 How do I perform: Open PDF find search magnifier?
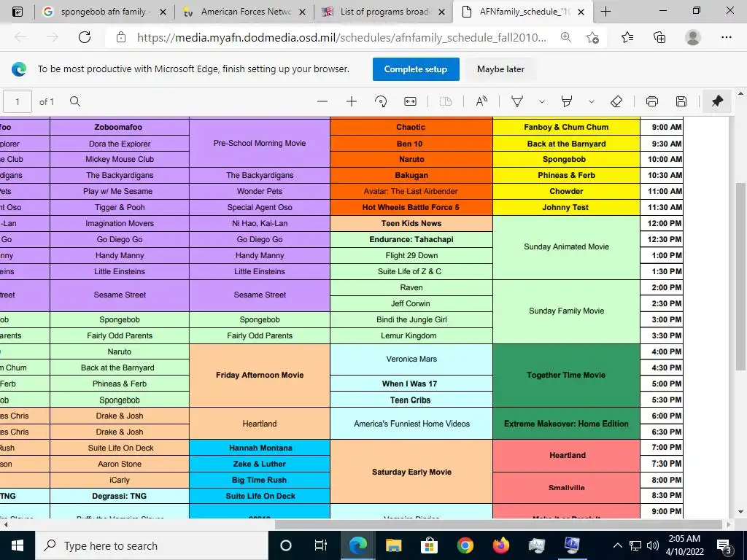point(75,101)
